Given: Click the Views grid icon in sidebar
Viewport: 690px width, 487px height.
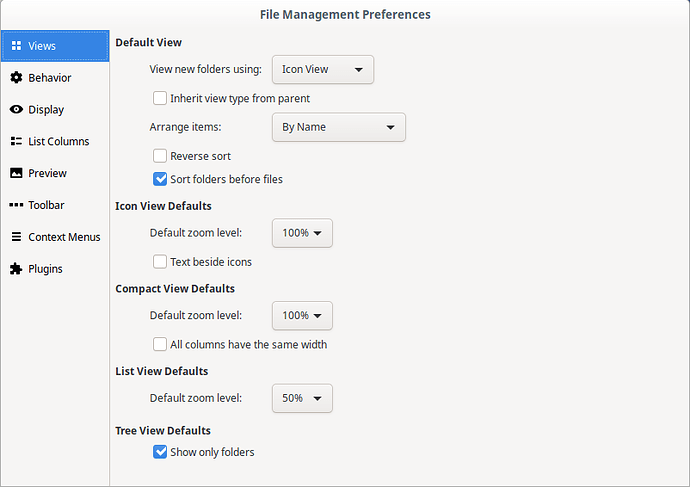Looking at the screenshot, I should point(16,46).
